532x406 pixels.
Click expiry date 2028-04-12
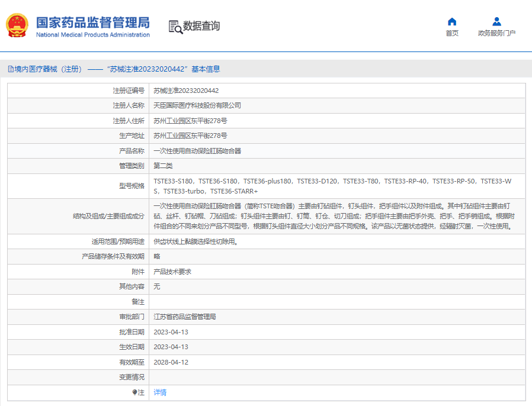[x=171, y=362]
